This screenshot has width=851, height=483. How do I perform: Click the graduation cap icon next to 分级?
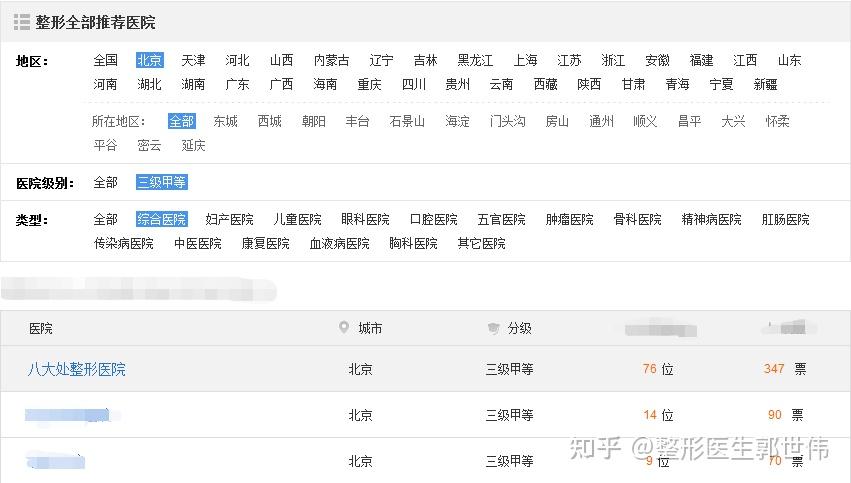click(493, 328)
